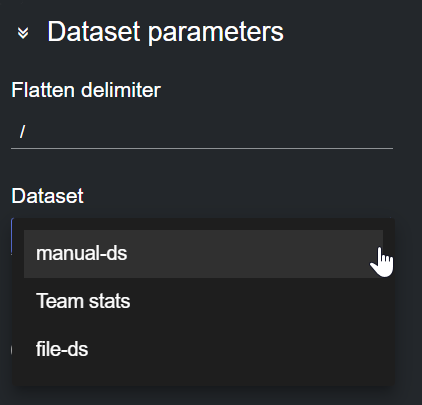Choose Team stats from the Dataset dropdown

(x=203, y=301)
